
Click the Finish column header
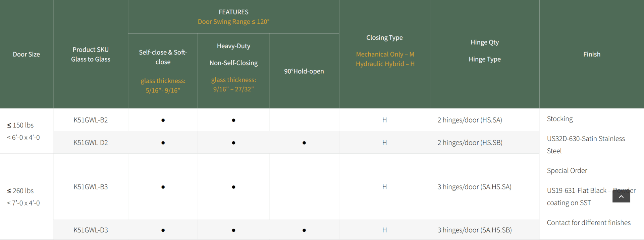pos(592,54)
